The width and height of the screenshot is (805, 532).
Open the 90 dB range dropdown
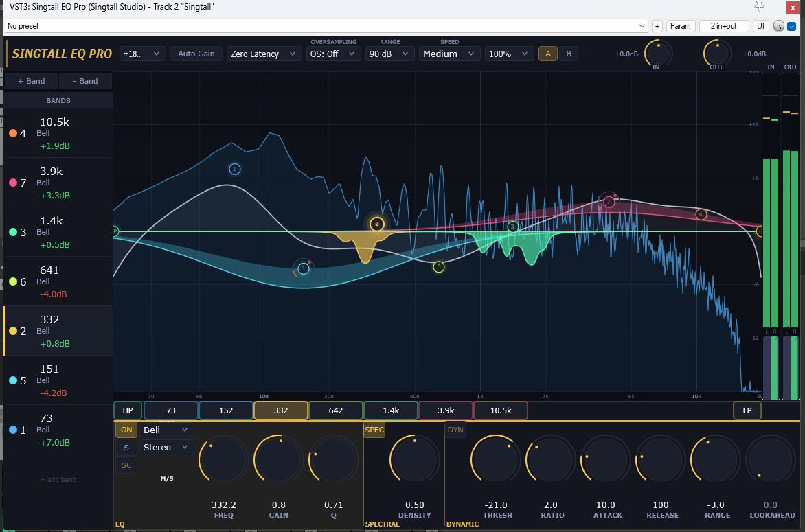pyautogui.click(x=389, y=54)
